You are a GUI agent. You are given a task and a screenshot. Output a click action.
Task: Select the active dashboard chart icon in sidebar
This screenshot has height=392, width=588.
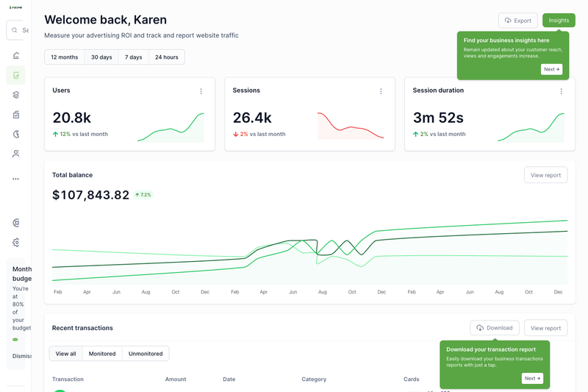click(15, 75)
